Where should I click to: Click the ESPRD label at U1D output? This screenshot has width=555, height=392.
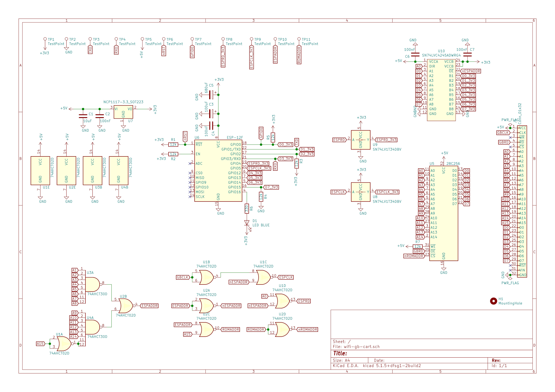pyautogui.click(x=304, y=301)
